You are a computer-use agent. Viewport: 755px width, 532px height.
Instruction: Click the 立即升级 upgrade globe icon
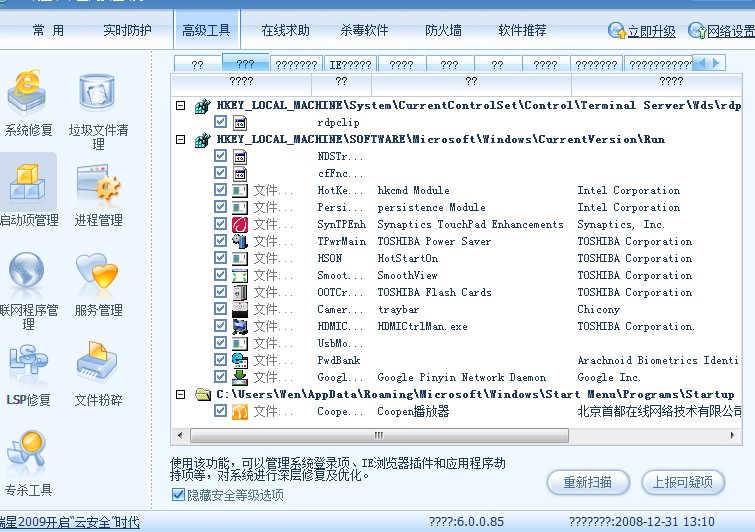tap(616, 31)
